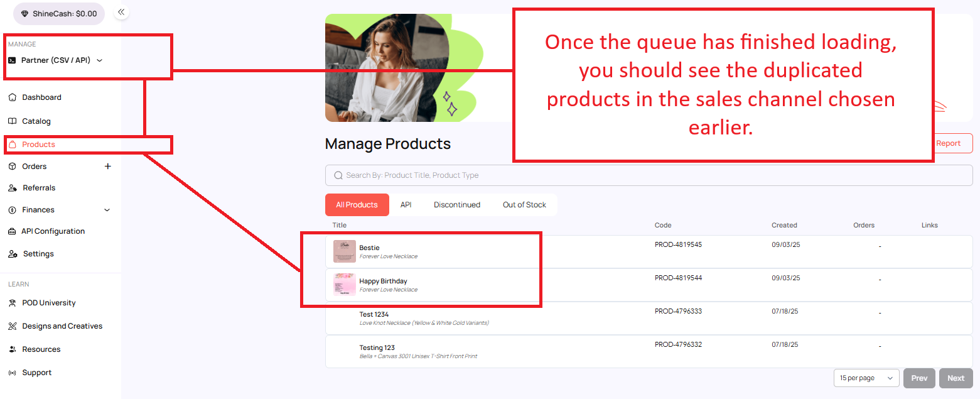
Task: Open the Orders page
Action: [x=35, y=167]
